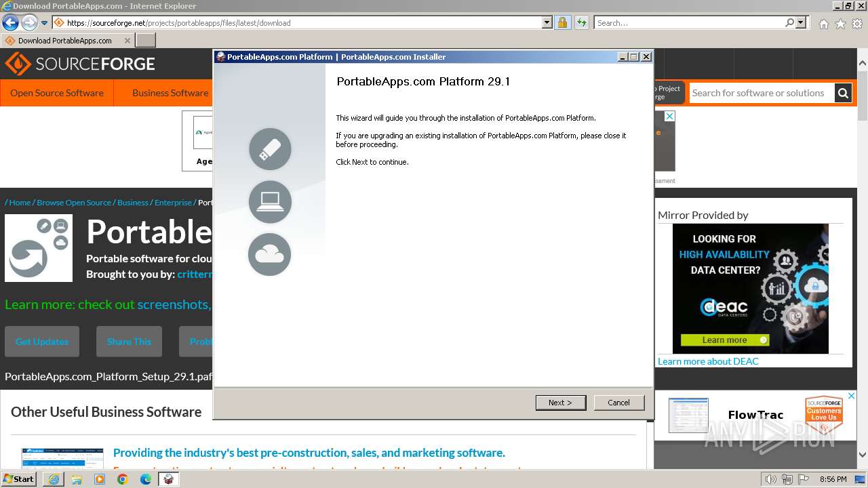Open IE Tools gear menu
868x488 pixels.
pos(857,24)
